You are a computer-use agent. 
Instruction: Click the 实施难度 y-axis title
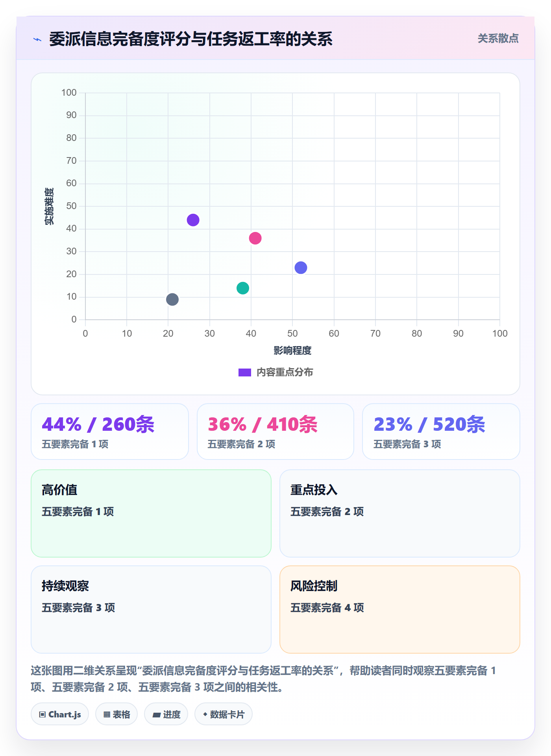coord(49,206)
